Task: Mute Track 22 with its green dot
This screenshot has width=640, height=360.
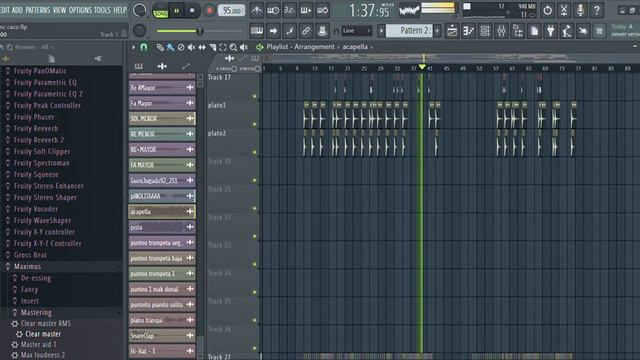Action: [255, 236]
